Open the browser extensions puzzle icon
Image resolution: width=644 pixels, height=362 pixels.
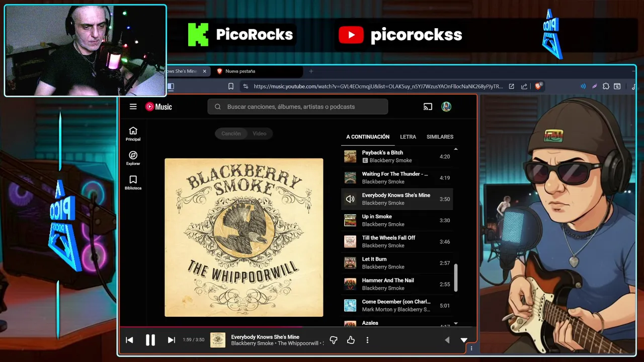(x=606, y=86)
